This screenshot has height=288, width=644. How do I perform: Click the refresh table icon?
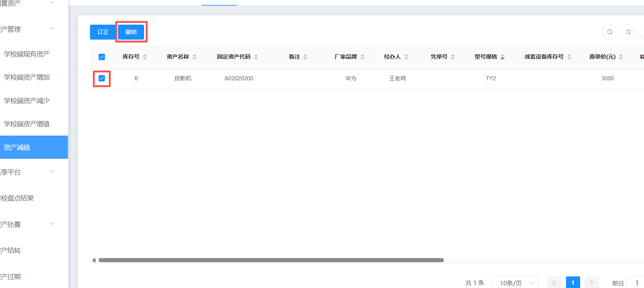[x=628, y=32]
